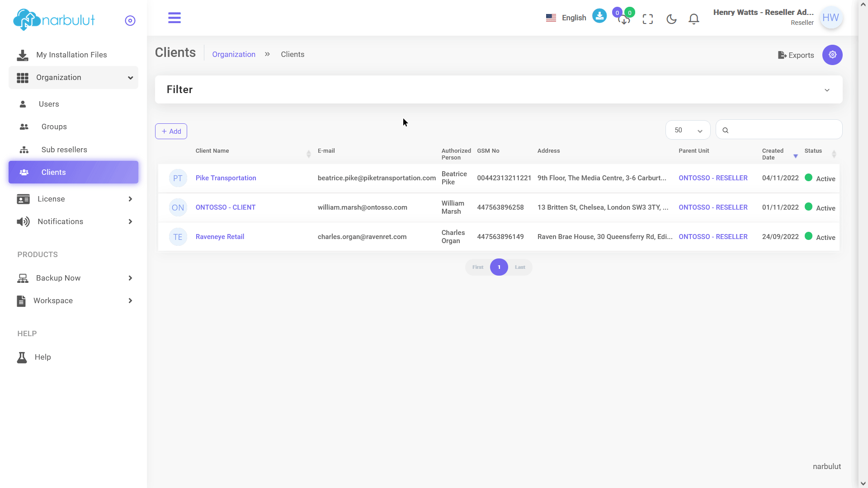Click the Backup Now network icon
The image size is (868, 488).
click(x=23, y=278)
